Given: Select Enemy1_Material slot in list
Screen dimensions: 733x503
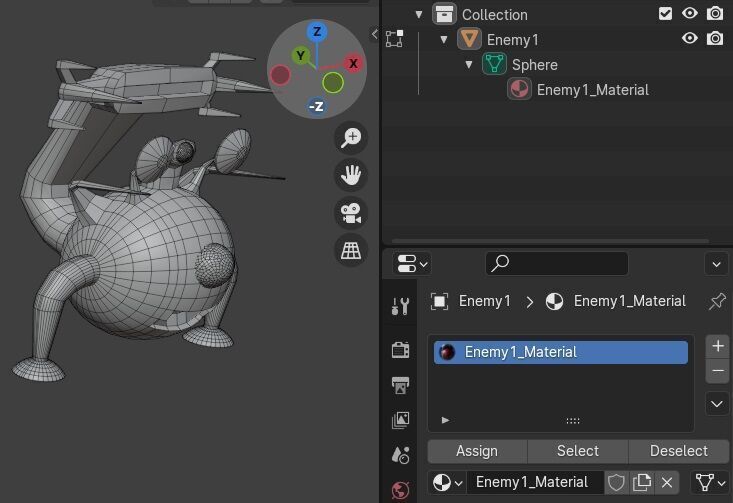Looking at the screenshot, I should (561, 352).
